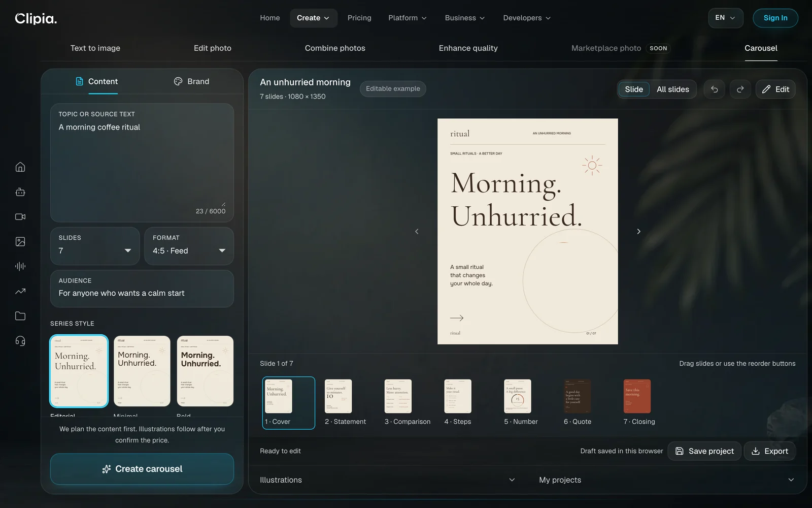The height and width of the screenshot is (508, 812).
Task: Select the Minimal series style thumbnail
Action: [x=142, y=371]
